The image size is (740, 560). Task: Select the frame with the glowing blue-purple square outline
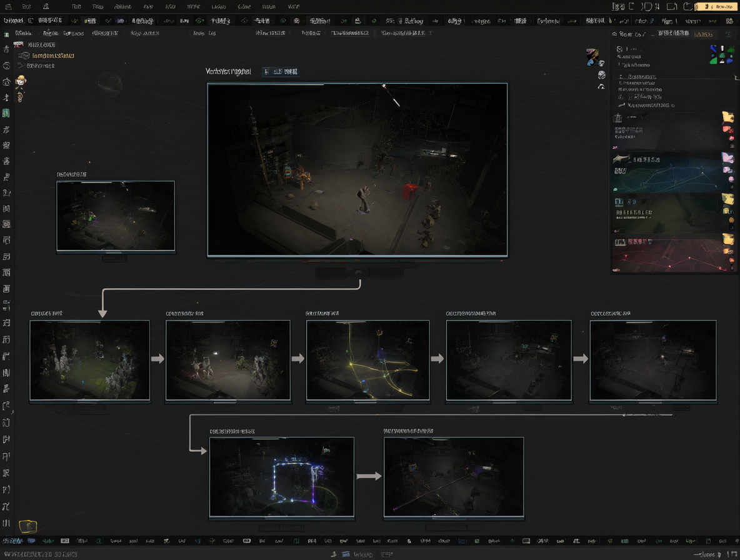282,477
